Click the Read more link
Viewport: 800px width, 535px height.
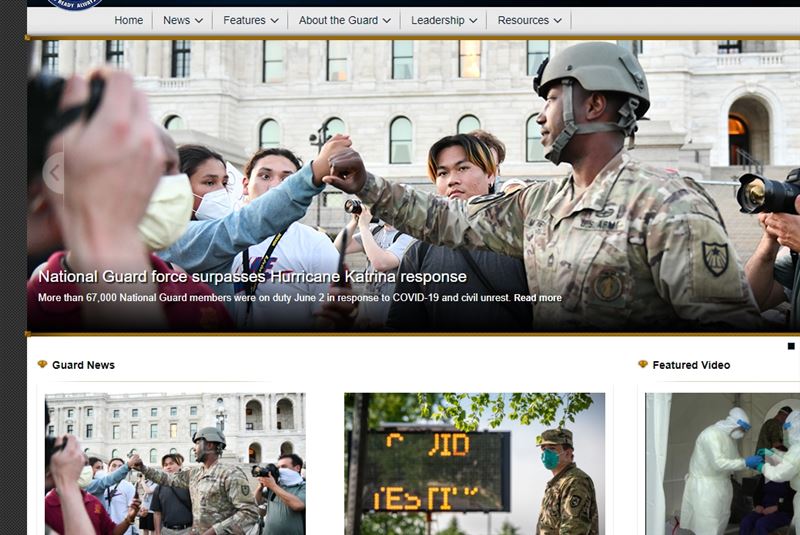(538, 297)
